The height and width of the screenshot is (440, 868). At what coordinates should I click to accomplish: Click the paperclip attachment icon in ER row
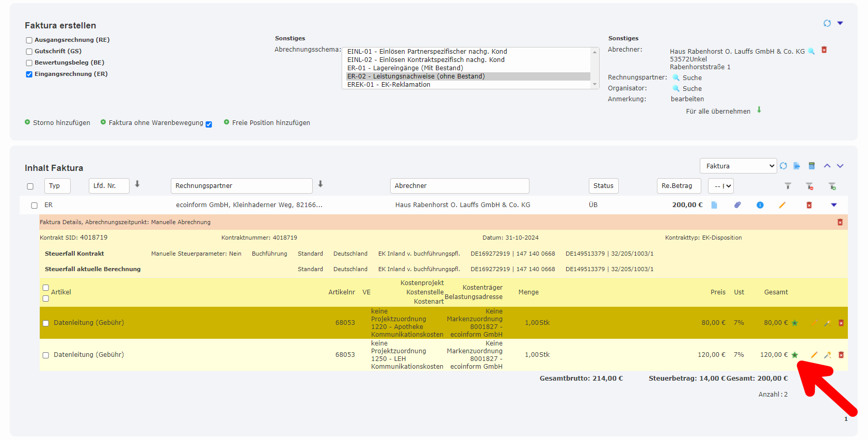pos(737,205)
